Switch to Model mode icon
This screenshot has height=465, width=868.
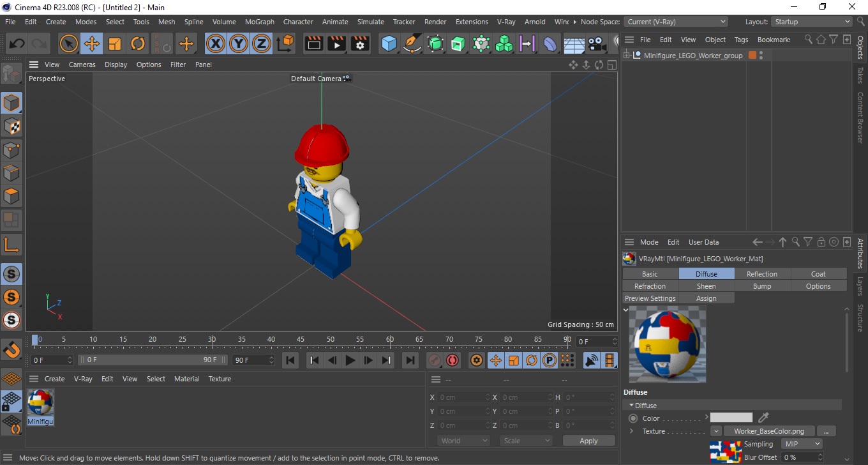[11, 103]
